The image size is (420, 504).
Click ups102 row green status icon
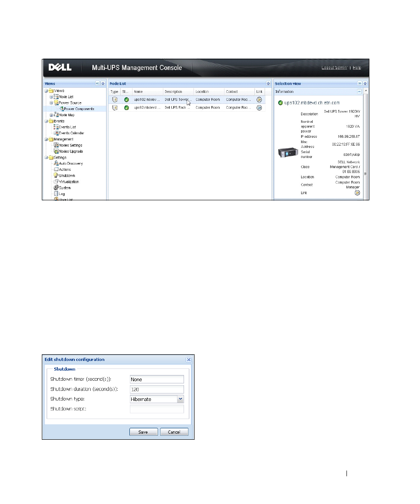tap(126, 99)
